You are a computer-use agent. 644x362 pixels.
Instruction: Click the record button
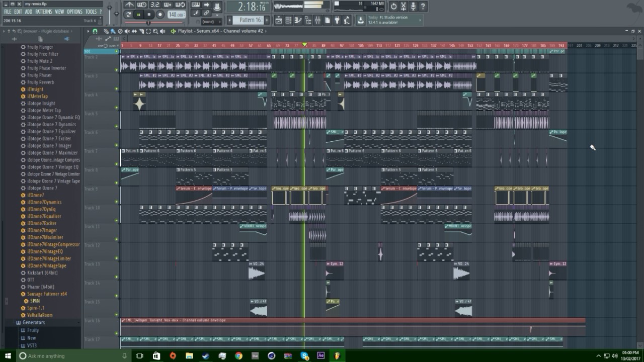point(160,15)
